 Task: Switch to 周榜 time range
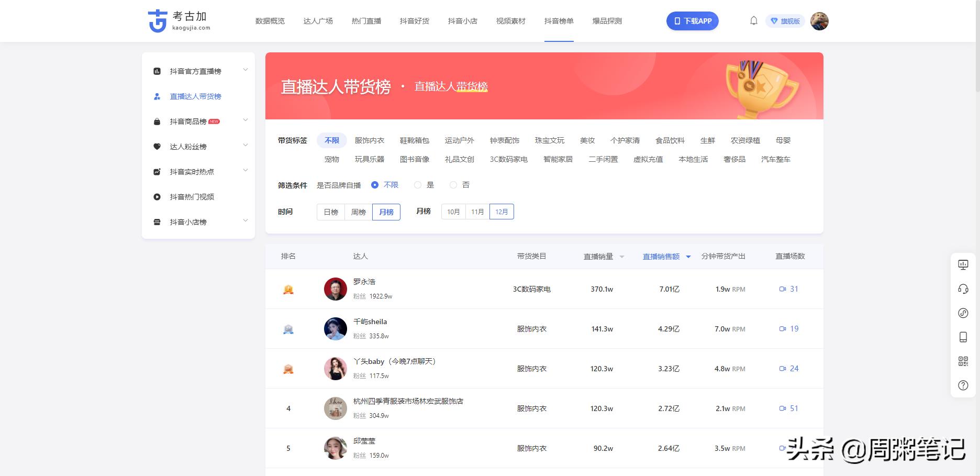pos(359,212)
